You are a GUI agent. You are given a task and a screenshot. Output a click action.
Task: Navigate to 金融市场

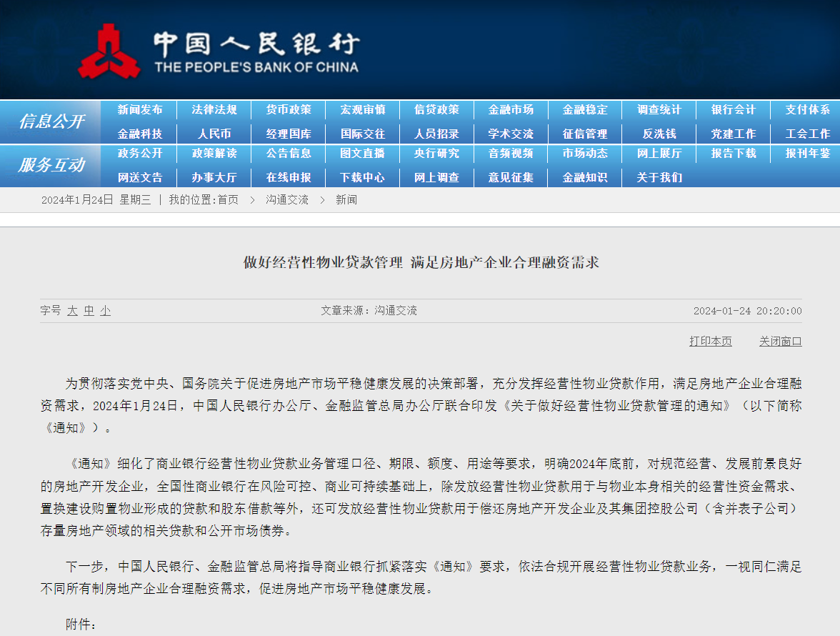511,110
